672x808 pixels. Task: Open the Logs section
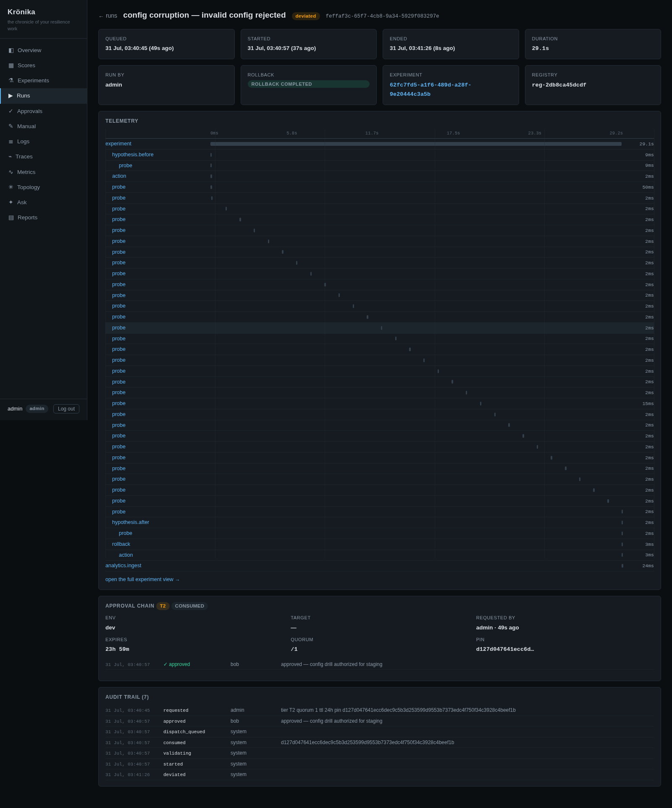pyautogui.click(x=44, y=142)
